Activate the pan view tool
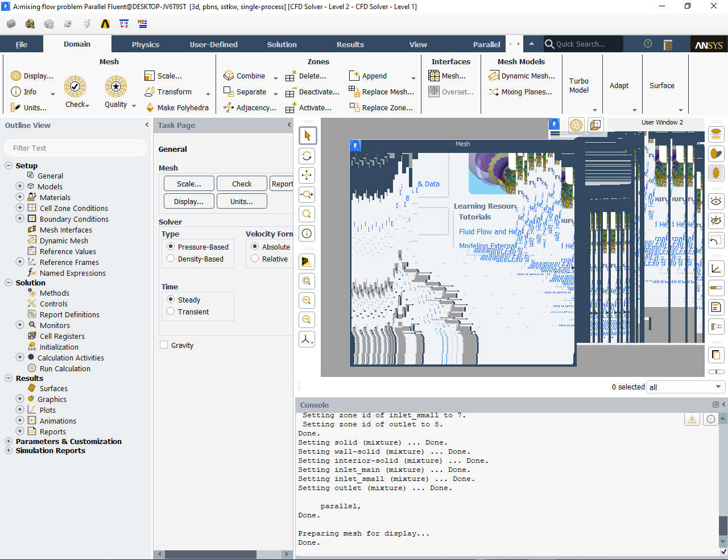 [x=307, y=175]
